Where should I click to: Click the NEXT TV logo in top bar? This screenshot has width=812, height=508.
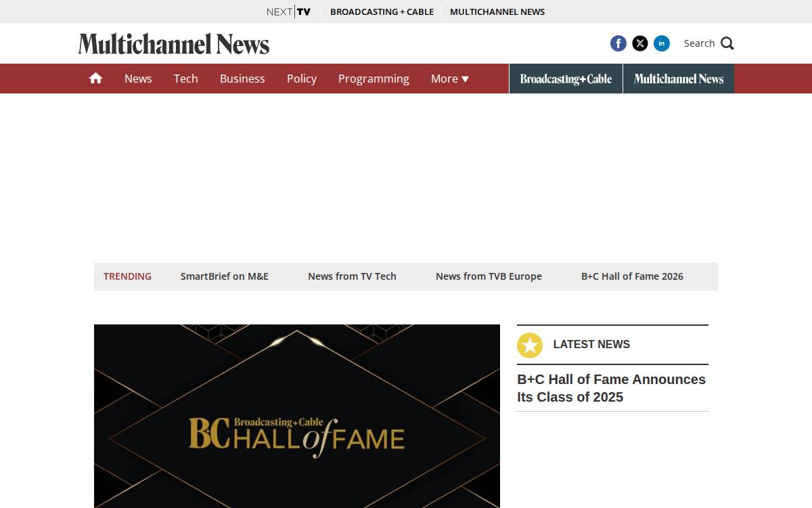(x=289, y=12)
